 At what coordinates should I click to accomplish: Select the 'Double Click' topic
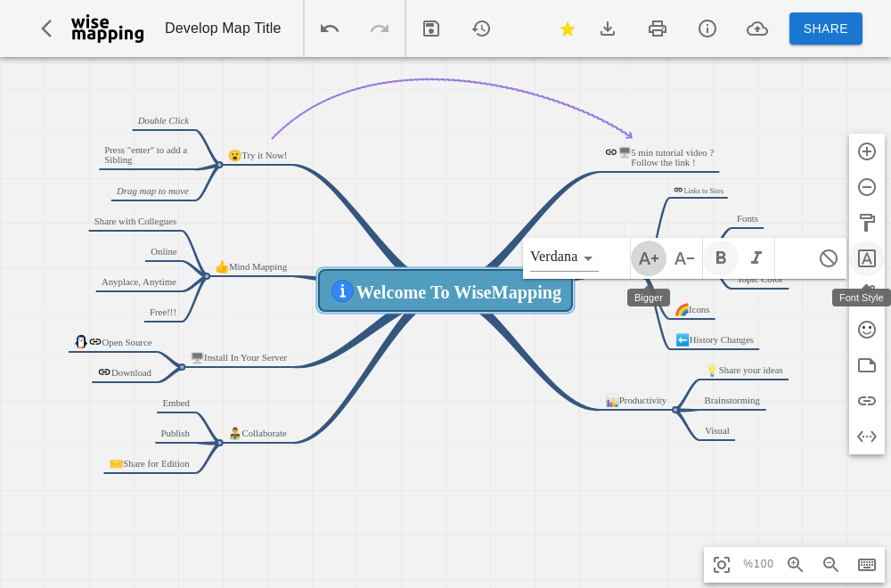tap(163, 120)
